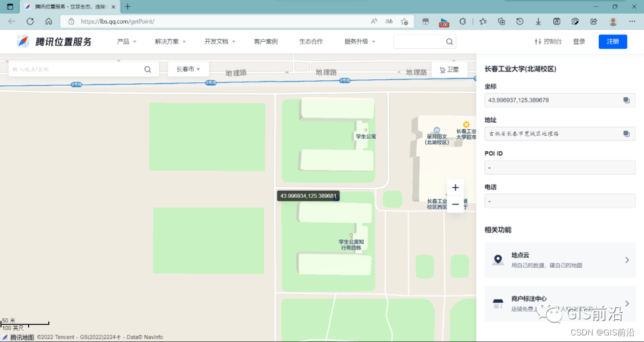Toggle satellite view with 卫星 button
This screenshot has height=342, width=644.
coord(450,70)
